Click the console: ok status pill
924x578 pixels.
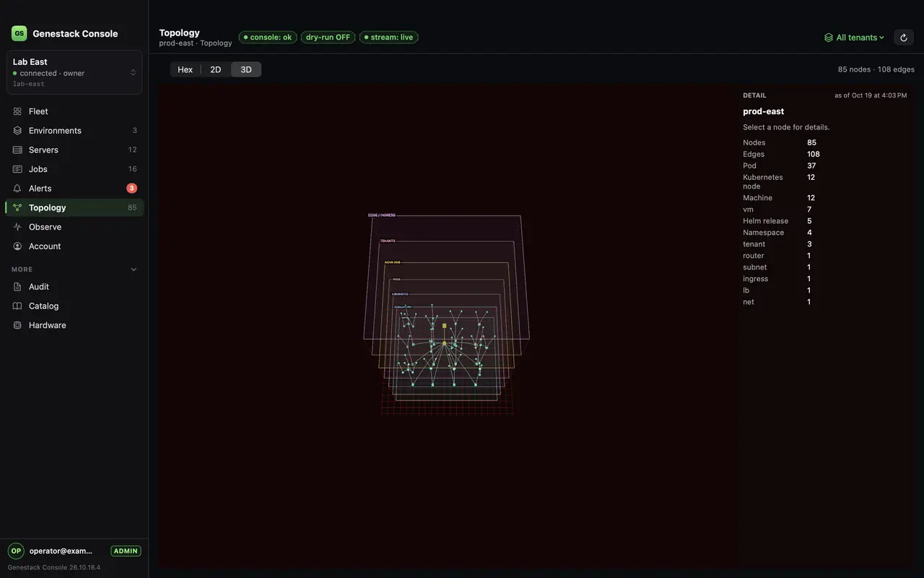268,37
